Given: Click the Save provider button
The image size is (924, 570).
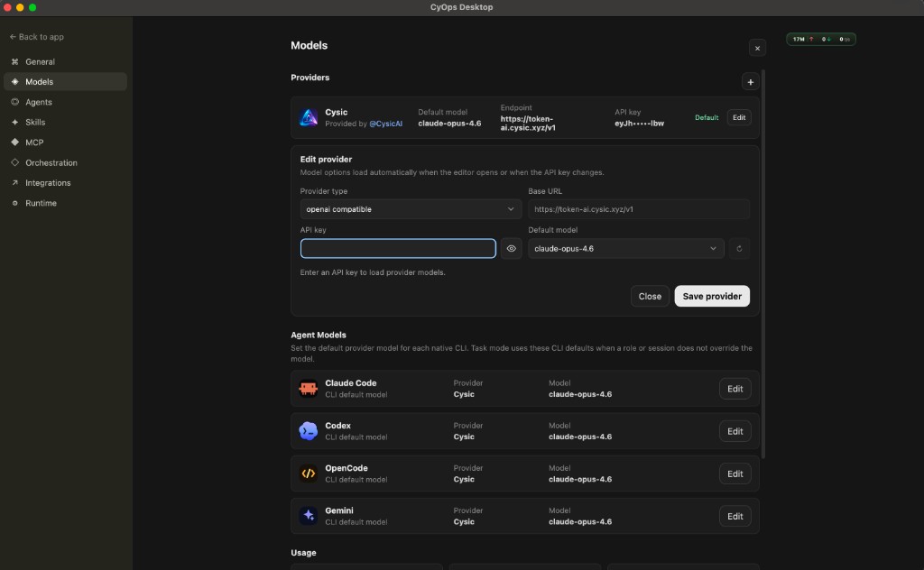Looking at the screenshot, I should point(712,296).
